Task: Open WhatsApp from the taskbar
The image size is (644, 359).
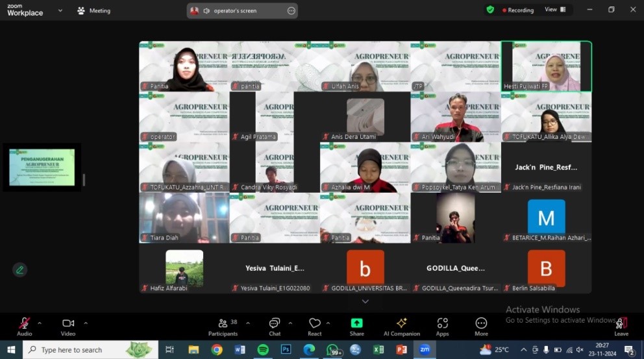Action: pos(332,349)
